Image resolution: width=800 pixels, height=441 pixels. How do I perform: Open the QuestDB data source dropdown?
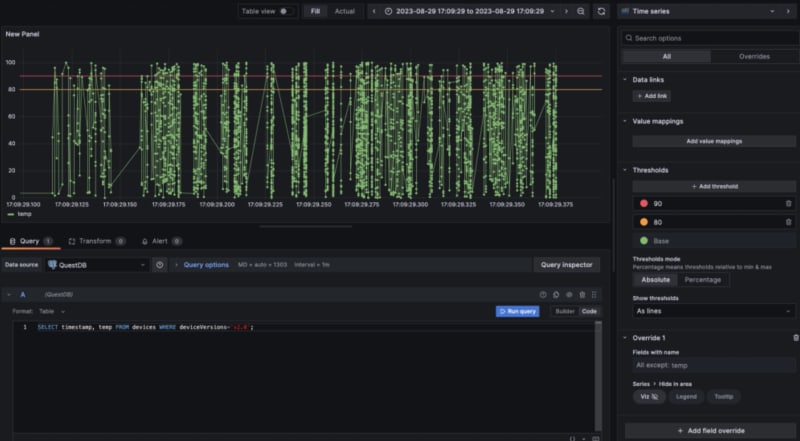click(97, 265)
